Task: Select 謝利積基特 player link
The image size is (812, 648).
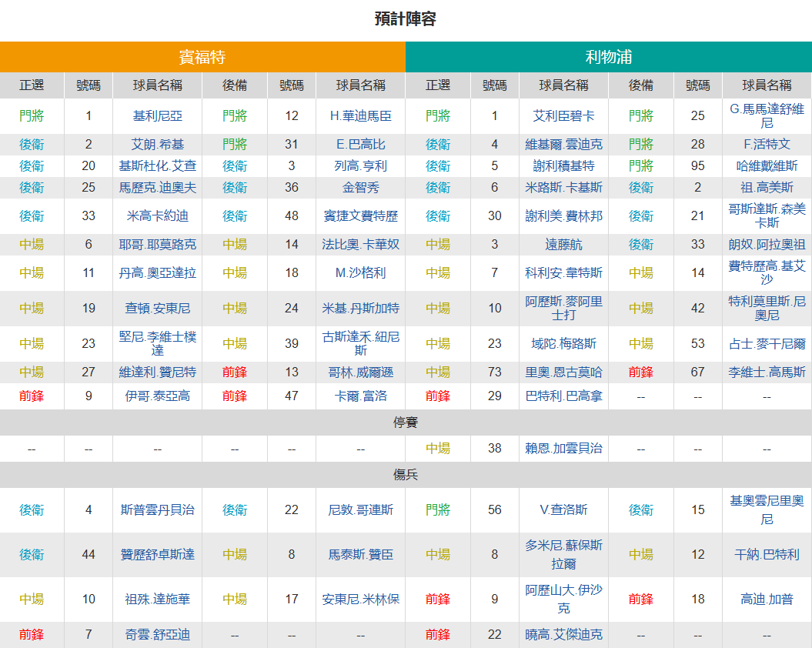Action: point(564,165)
